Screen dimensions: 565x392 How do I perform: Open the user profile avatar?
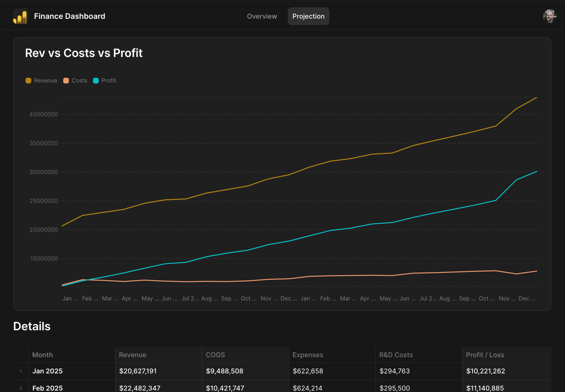pos(550,16)
